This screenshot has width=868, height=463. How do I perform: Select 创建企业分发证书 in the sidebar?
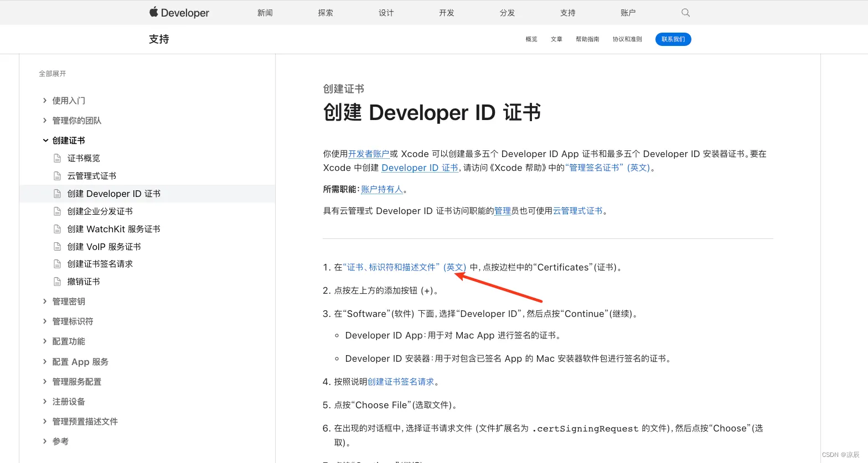(x=100, y=211)
